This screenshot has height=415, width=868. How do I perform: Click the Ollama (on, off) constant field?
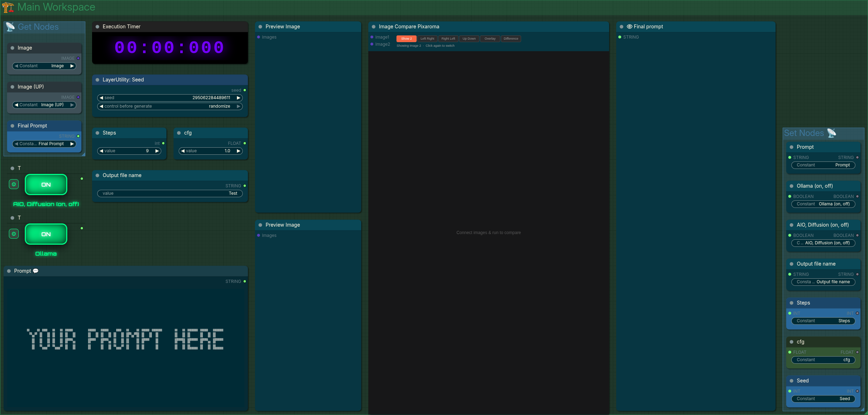click(x=823, y=204)
